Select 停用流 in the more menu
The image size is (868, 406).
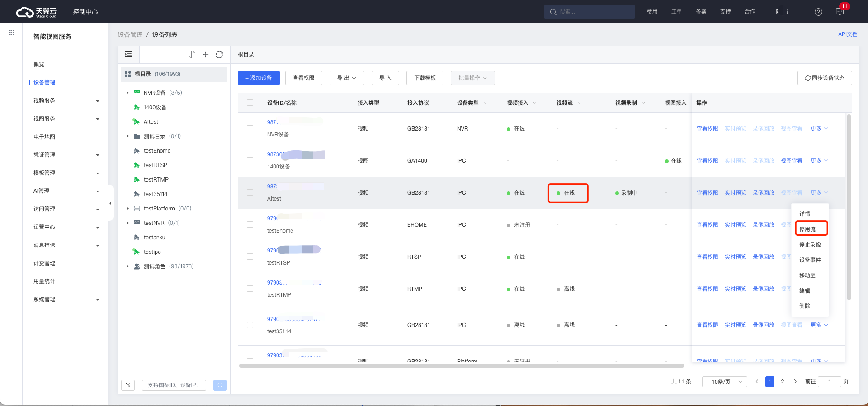click(807, 229)
